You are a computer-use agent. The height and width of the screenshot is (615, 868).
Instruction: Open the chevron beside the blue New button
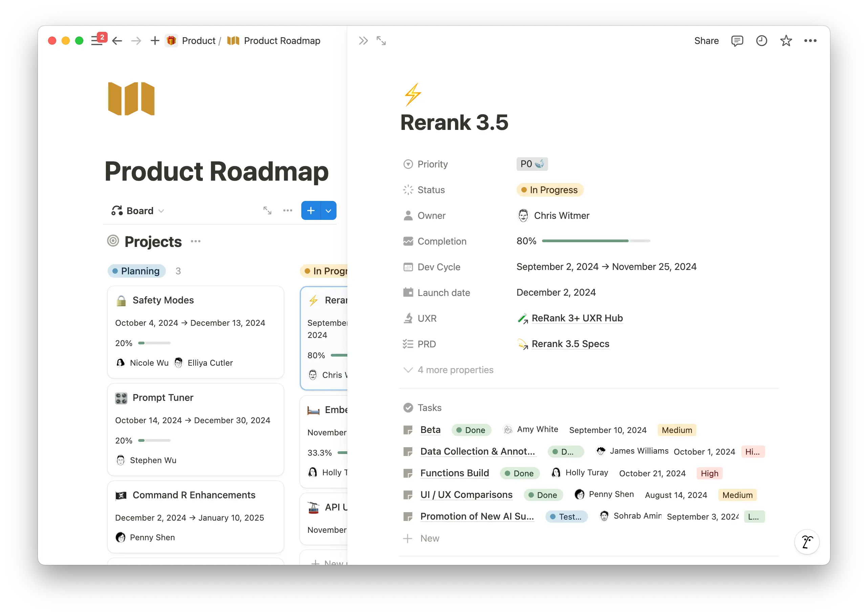328,210
